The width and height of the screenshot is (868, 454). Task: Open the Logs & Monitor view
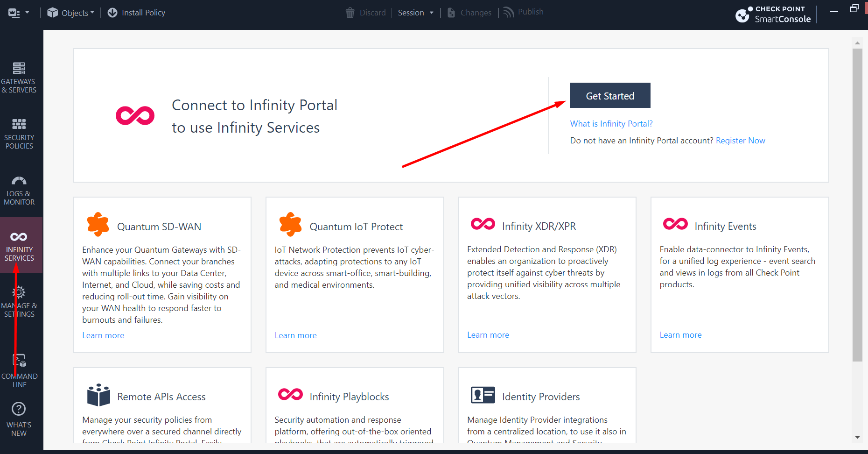pyautogui.click(x=19, y=189)
